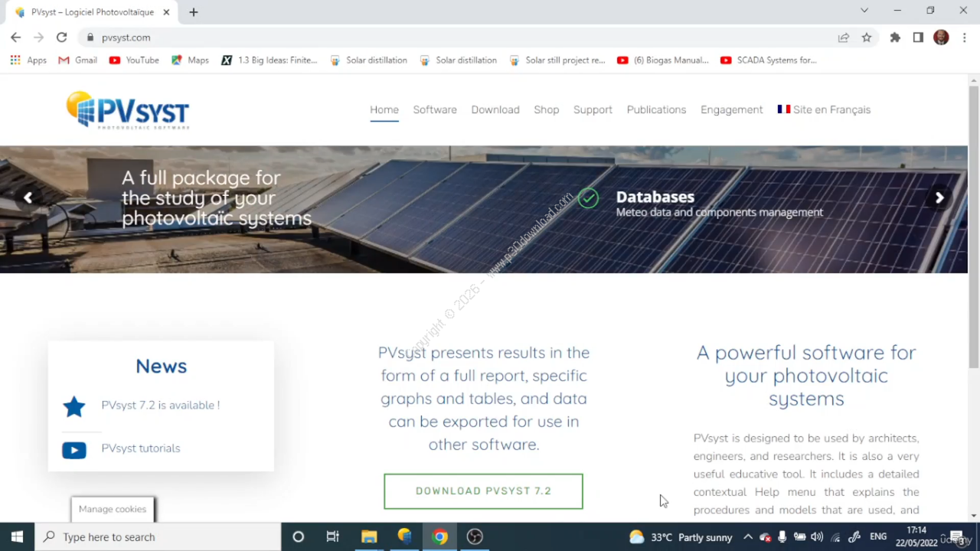Open the Chrome side panel
This screenshot has width=980, height=551.
pos(918,37)
